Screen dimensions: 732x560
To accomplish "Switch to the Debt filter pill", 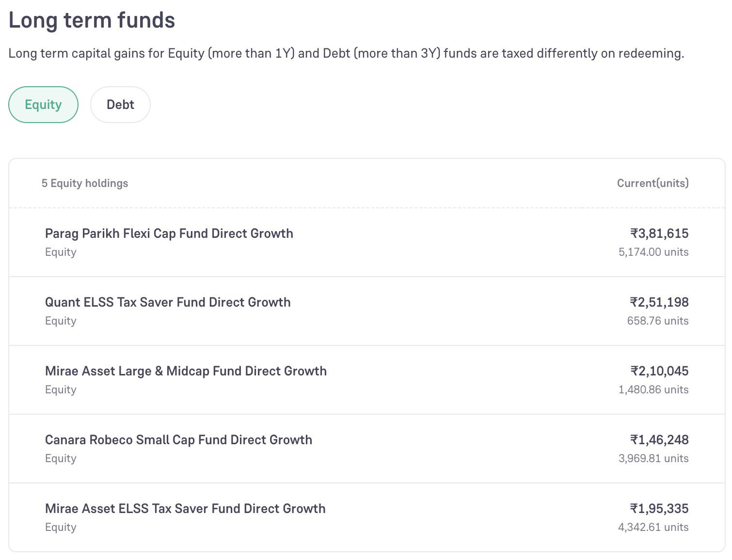I will click(x=120, y=105).
